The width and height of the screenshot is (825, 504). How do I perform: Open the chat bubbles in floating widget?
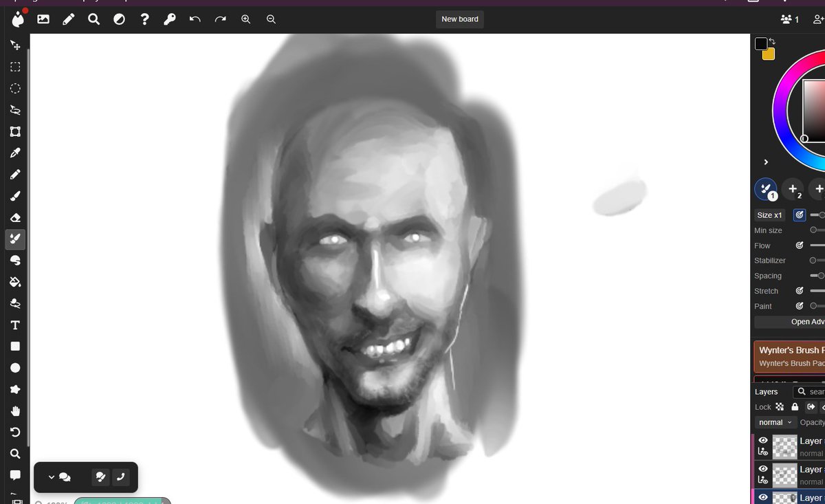(65, 477)
